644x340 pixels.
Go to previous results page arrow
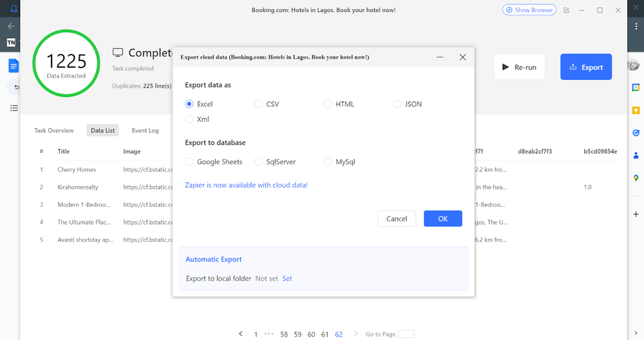(241, 334)
